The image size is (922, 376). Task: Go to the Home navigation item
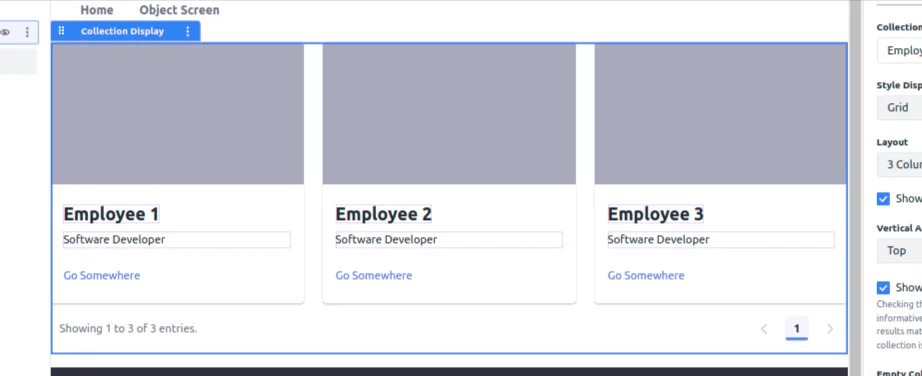click(97, 10)
